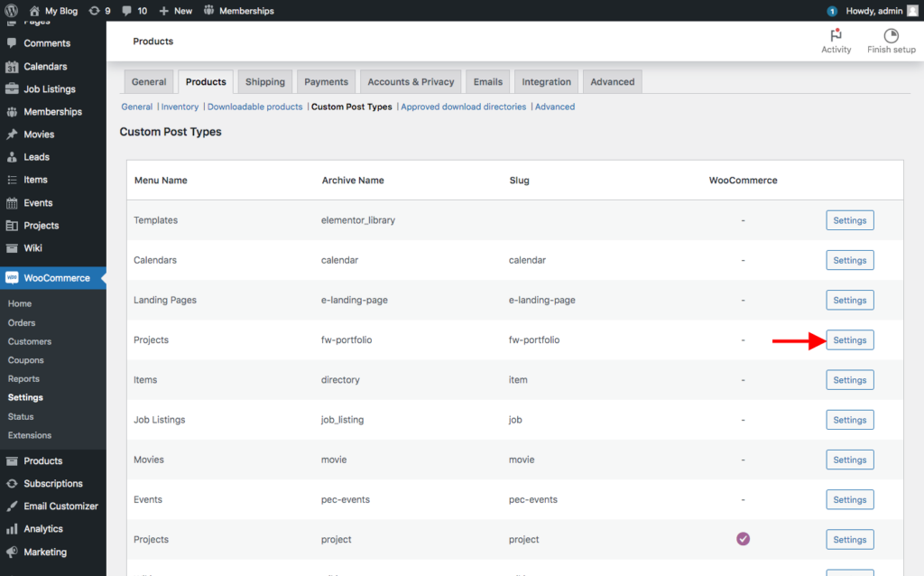Click the Comments sidebar icon

[12, 43]
